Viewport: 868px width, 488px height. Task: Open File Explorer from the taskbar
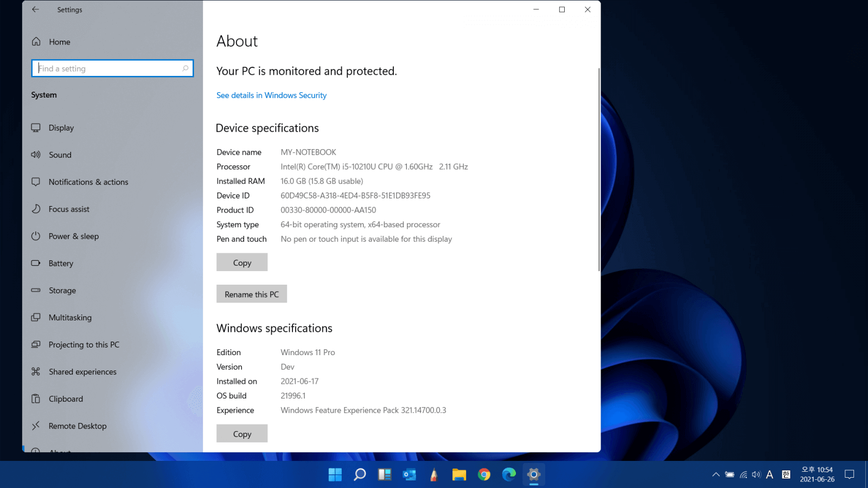click(x=459, y=475)
